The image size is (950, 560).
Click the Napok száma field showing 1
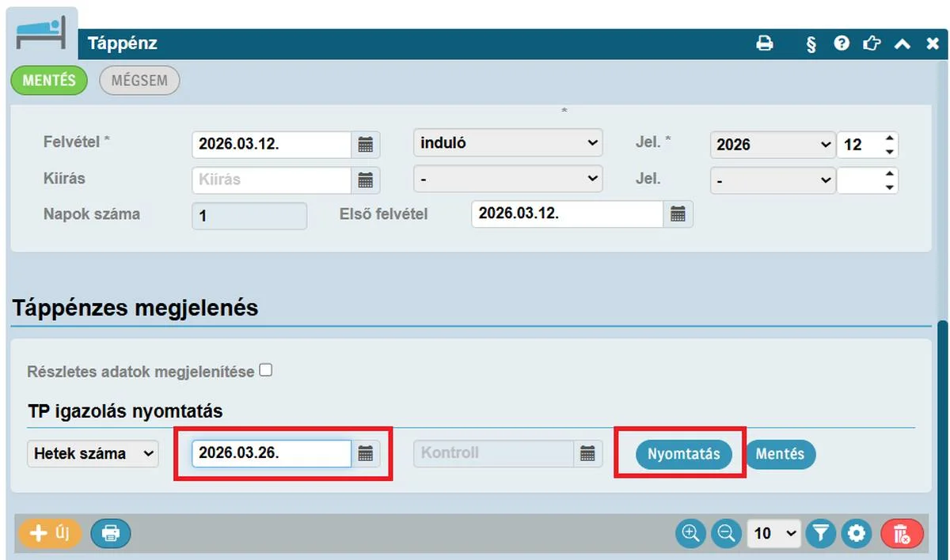[249, 215]
